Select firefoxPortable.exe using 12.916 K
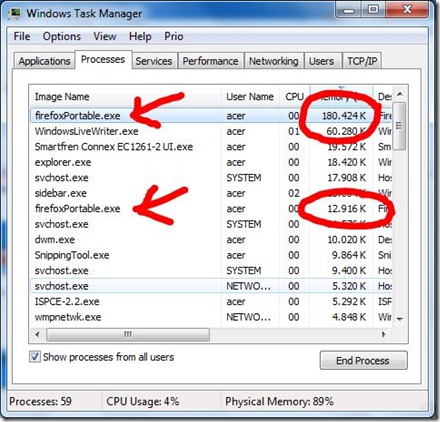Viewport: 440px width, 422px height. [x=211, y=209]
